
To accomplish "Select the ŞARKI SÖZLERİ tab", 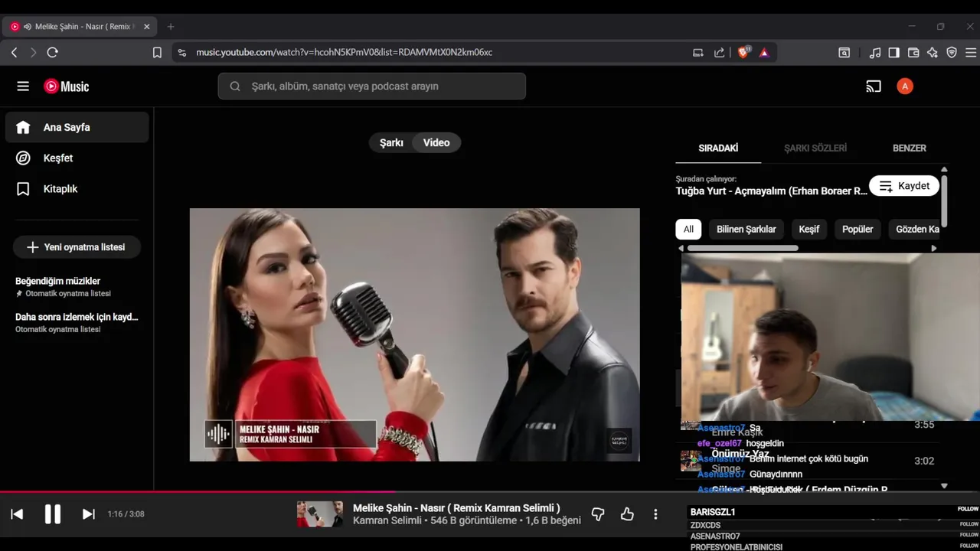I will [815, 148].
